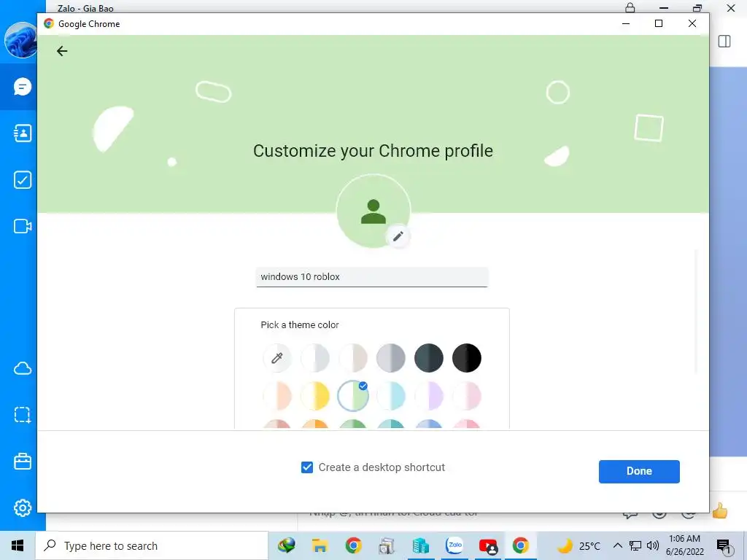Open clock showing 1:06 AM date
Viewport: 747px width, 560px height.
point(684,545)
